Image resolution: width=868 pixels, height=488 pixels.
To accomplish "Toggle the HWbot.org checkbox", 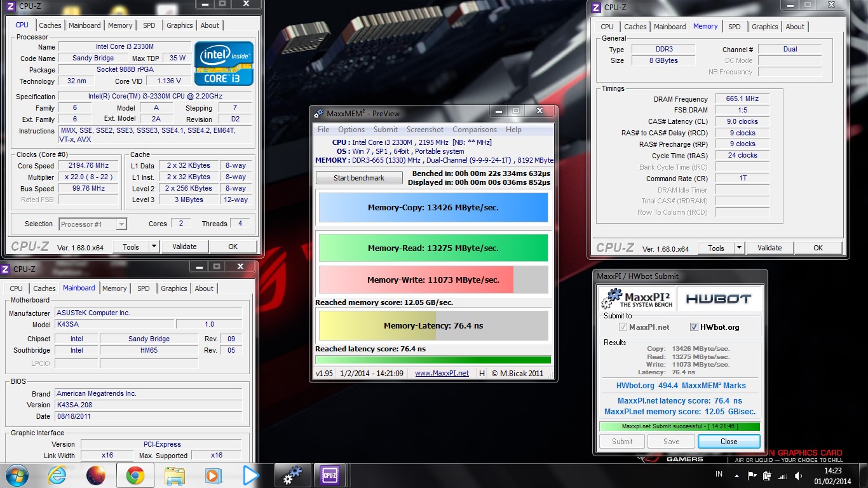I will [694, 327].
